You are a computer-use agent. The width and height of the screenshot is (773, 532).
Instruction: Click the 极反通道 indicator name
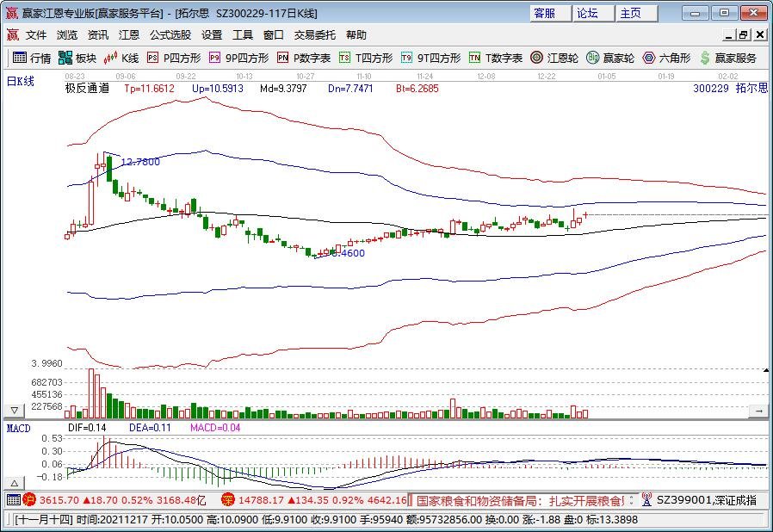87,89
